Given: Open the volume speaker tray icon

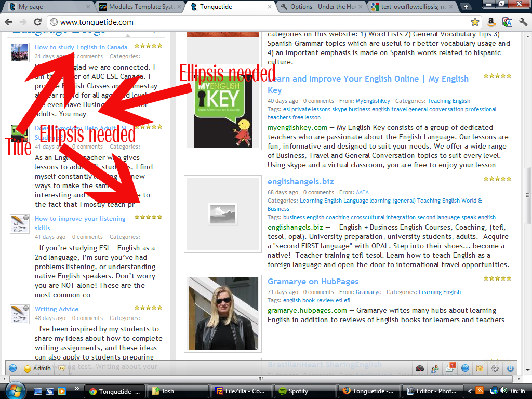Looking at the screenshot, I should coord(503,391).
